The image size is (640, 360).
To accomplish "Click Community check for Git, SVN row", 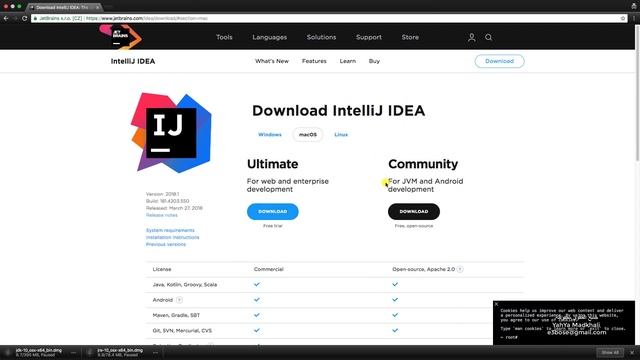I will pos(395,331).
